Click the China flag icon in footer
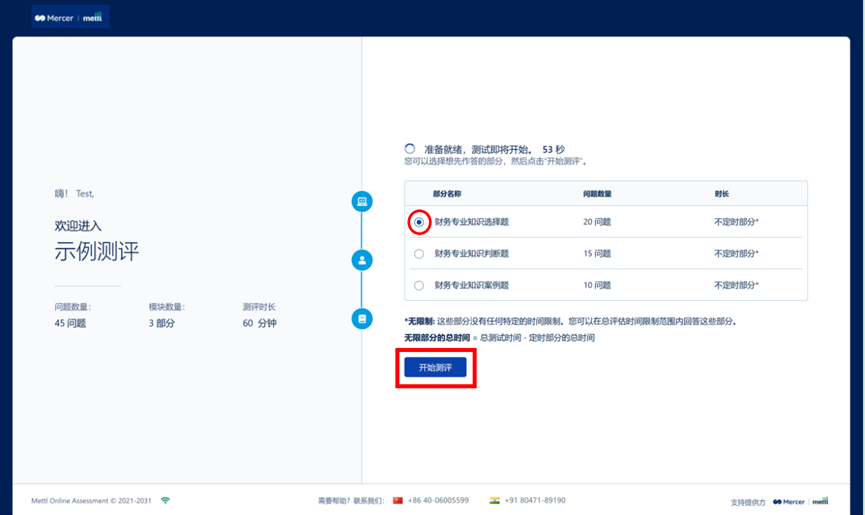This screenshot has width=865, height=515. point(397,500)
